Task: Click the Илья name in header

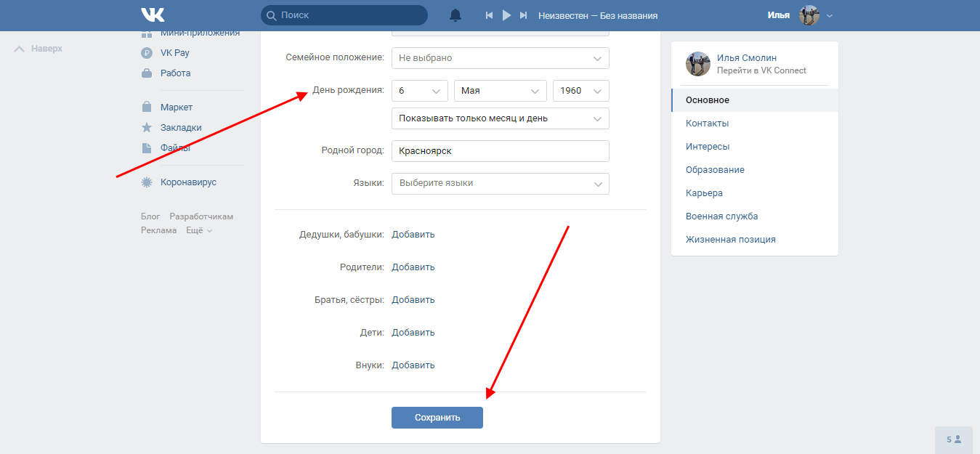Action: (779, 15)
